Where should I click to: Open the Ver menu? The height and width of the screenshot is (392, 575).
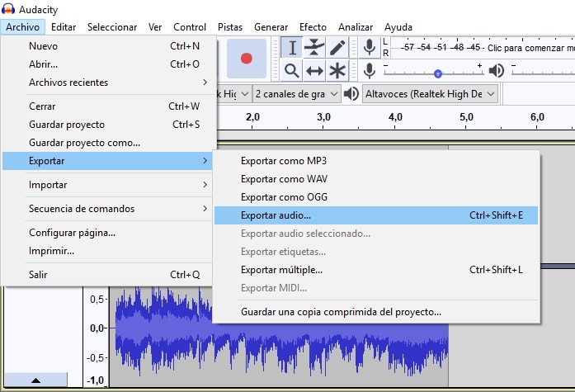[155, 27]
